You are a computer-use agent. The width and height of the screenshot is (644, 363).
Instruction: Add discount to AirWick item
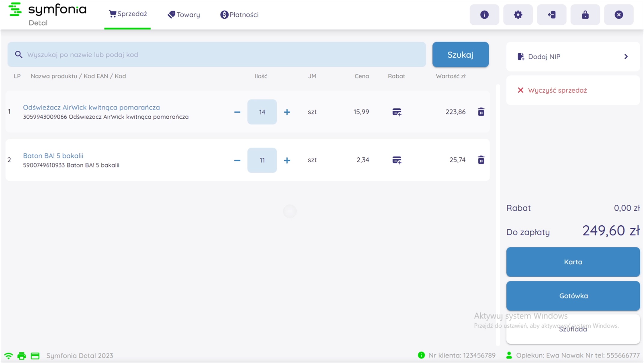point(397,112)
